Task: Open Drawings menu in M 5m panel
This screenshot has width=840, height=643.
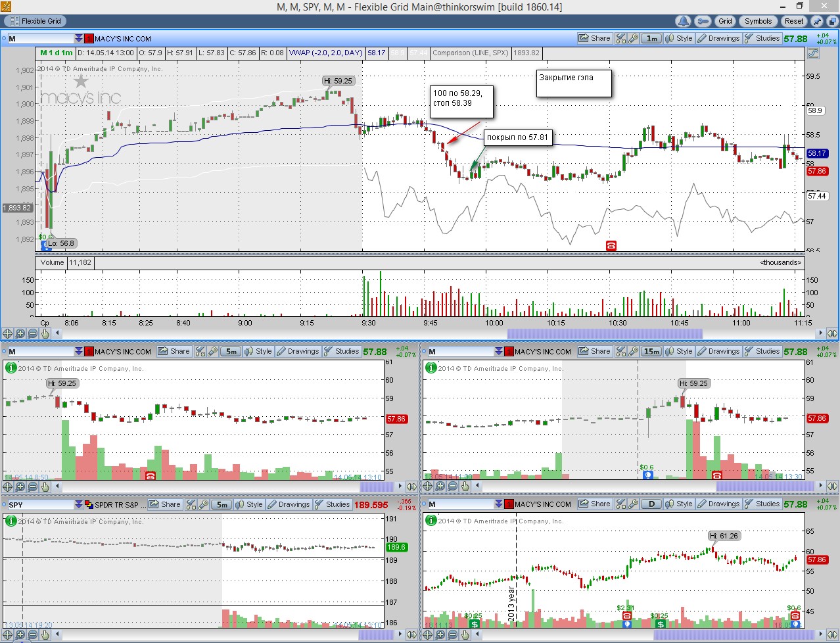Action: [x=298, y=352]
